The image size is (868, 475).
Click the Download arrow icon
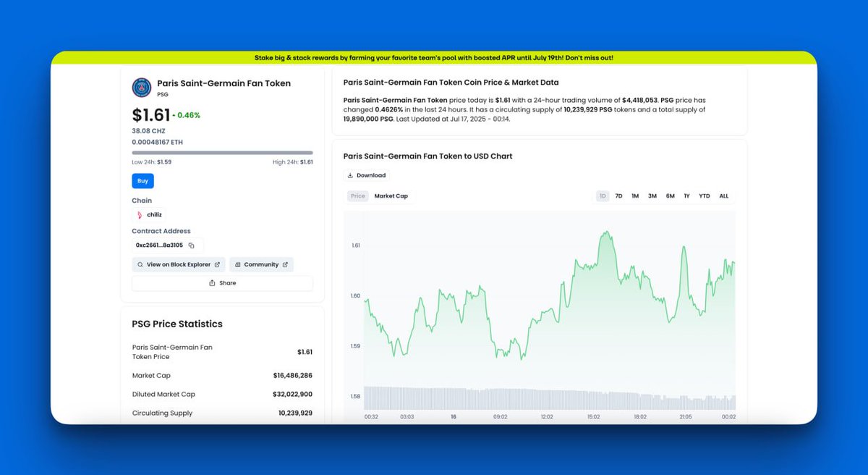coord(351,175)
